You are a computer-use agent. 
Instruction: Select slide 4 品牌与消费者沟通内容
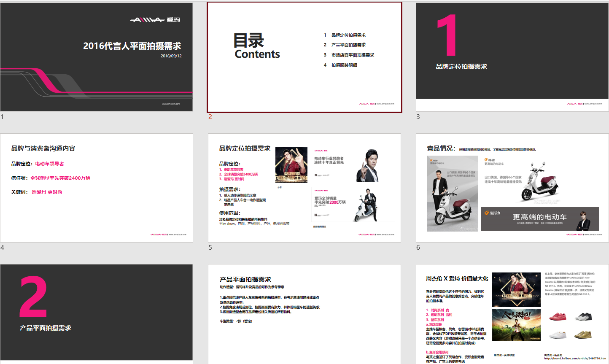pyautogui.click(x=97, y=188)
